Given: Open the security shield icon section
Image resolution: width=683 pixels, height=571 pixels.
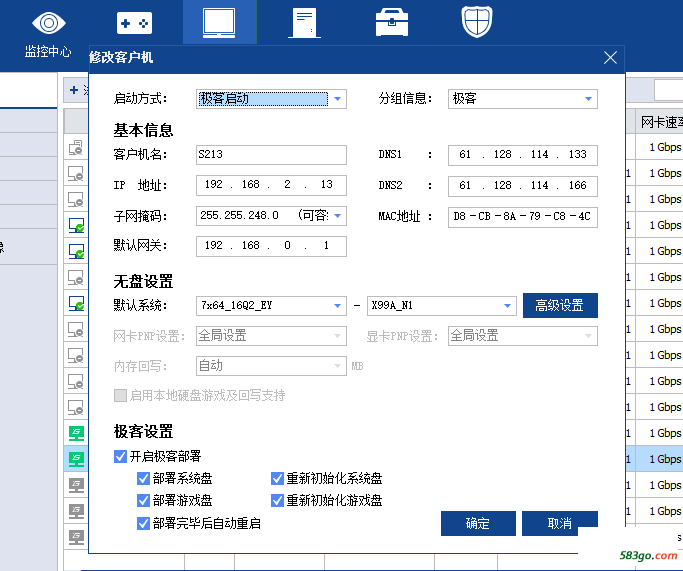Looking at the screenshot, I should tap(477, 21).
